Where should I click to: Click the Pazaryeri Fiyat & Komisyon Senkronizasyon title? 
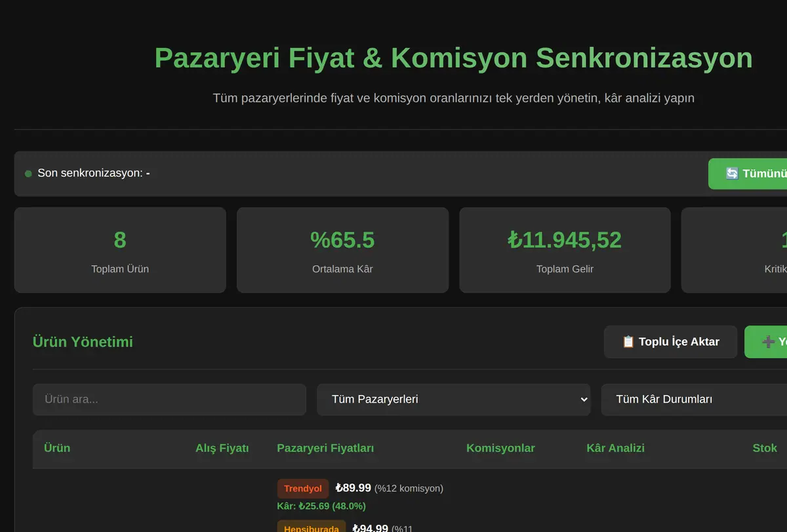pos(453,58)
